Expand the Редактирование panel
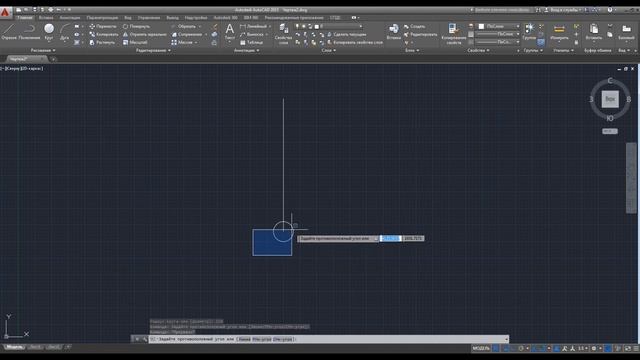This screenshot has width=640, height=360. [x=153, y=50]
